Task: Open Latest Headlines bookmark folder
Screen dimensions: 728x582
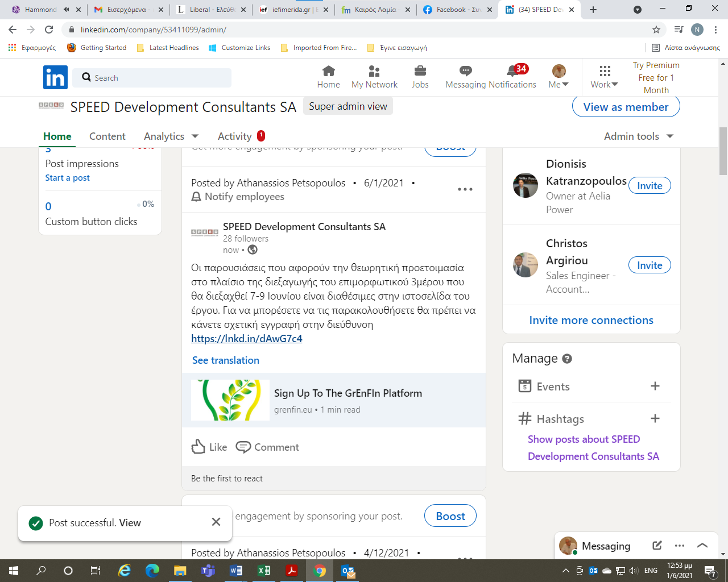Action: tap(168, 48)
